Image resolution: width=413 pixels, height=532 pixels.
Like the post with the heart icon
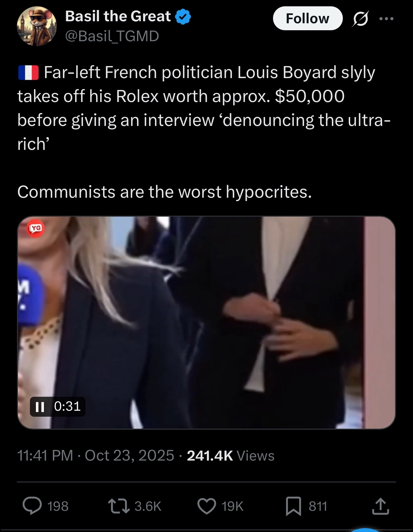click(x=207, y=506)
